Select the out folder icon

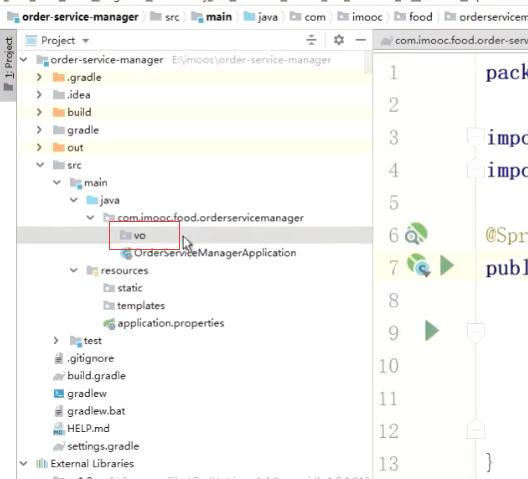tap(59, 148)
